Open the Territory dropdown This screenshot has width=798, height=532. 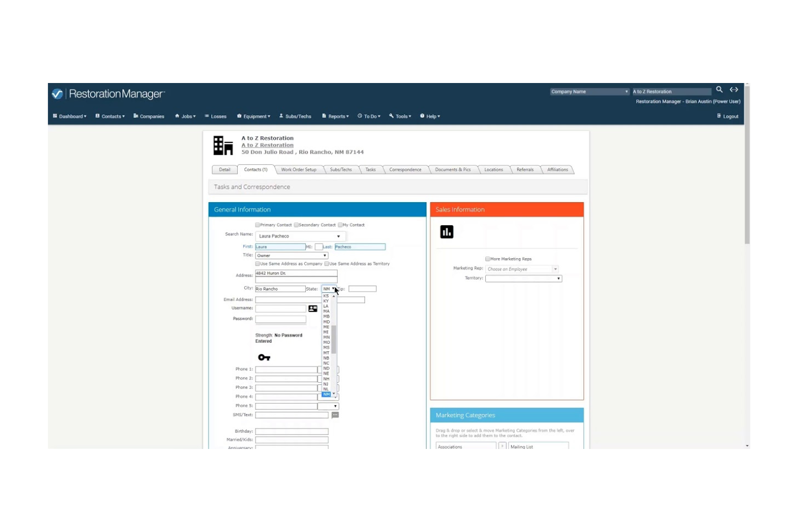524,279
